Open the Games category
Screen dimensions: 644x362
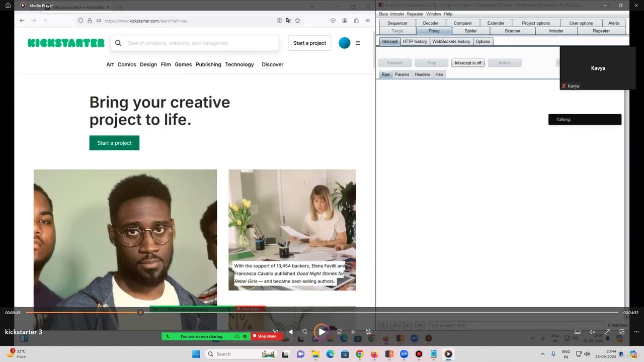click(183, 64)
